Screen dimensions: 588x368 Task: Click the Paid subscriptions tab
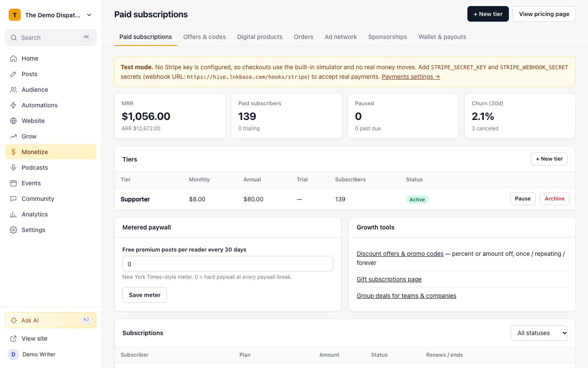coord(146,37)
